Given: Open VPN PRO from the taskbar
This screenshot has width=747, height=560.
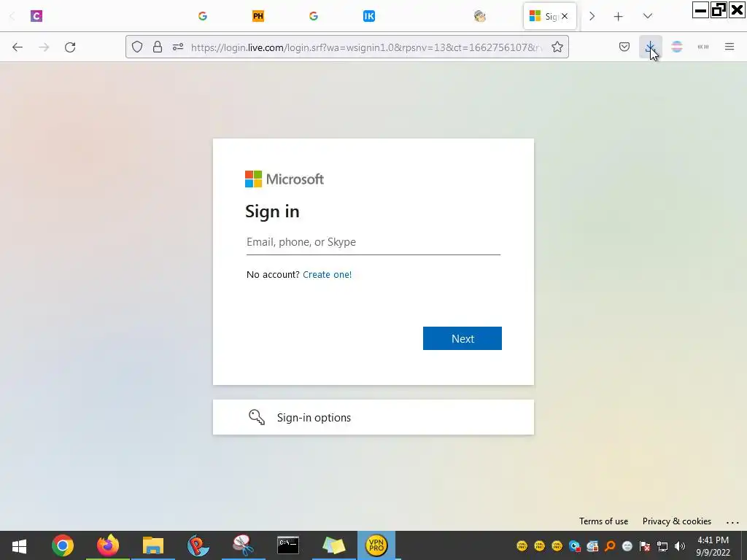Looking at the screenshot, I should (x=376, y=545).
